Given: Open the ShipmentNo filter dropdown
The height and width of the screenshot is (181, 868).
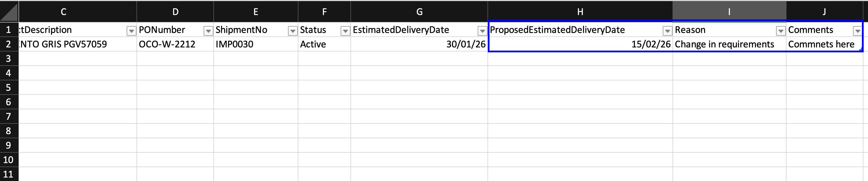Looking at the screenshot, I should click(293, 31).
